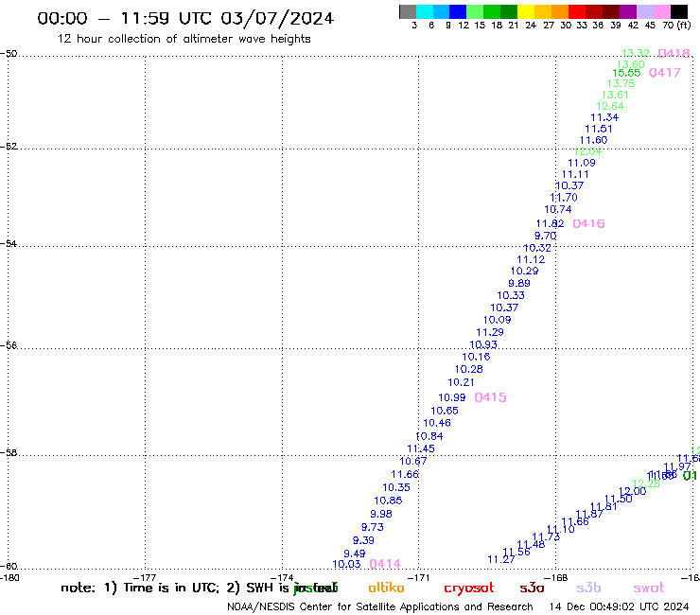700x615 pixels.
Task: Click the value 10.03 beside 0414
Action: click(x=346, y=564)
